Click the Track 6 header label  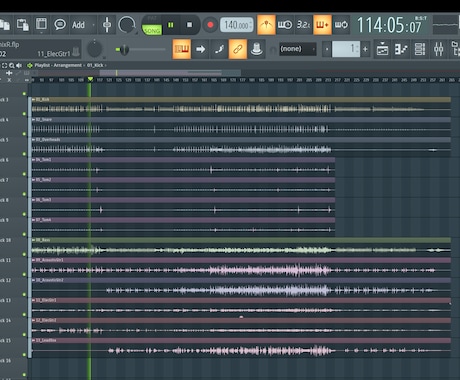[x=4, y=160]
